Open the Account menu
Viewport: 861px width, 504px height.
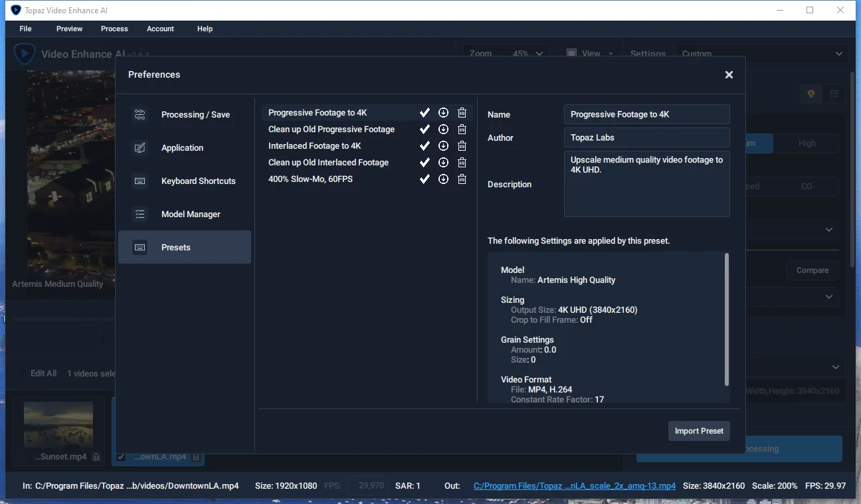point(160,29)
